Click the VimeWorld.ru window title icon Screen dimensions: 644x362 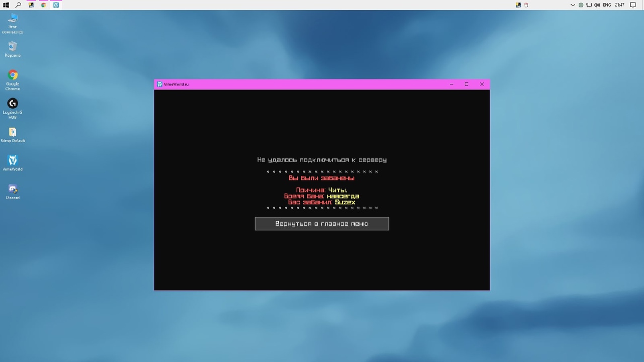(159, 84)
